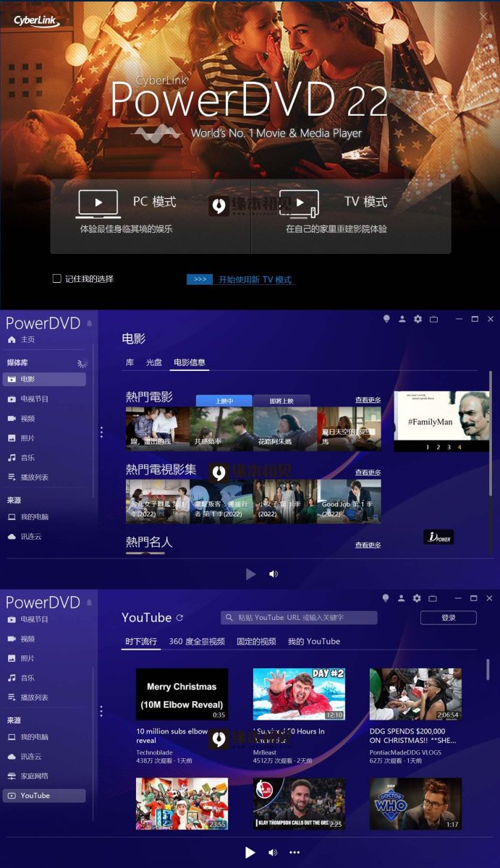Tick the 记住我的选择 checkbox
The height and width of the screenshot is (868, 500).
tap(56, 278)
